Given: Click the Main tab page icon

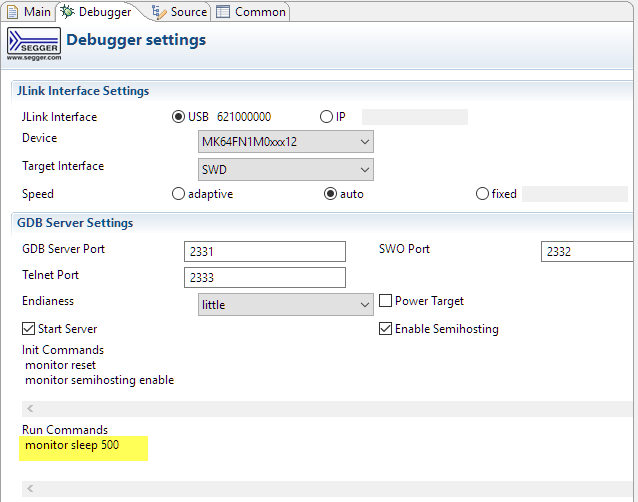Looking at the screenshot, I should click(x=12, y=12).
